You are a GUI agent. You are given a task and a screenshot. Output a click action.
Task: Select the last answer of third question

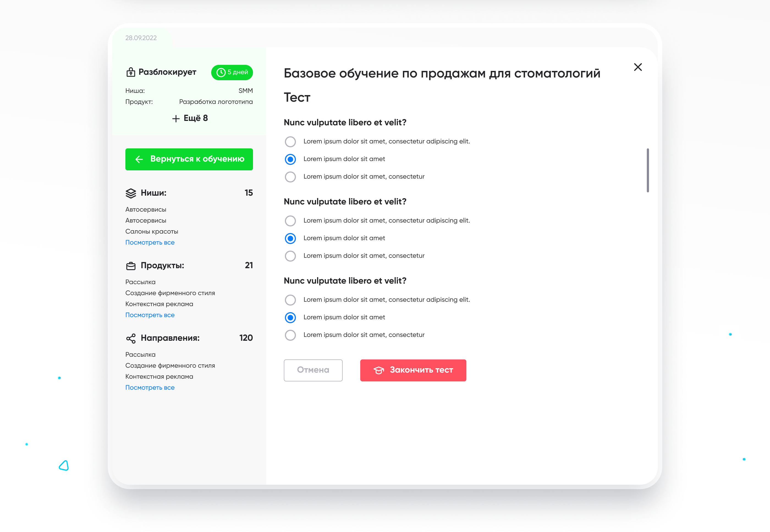click(290, 335)
